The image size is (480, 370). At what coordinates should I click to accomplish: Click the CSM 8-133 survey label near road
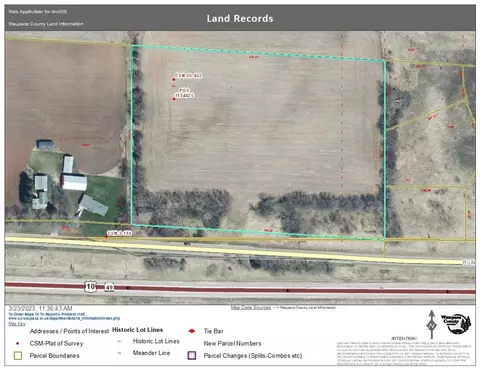pos(119,233)
